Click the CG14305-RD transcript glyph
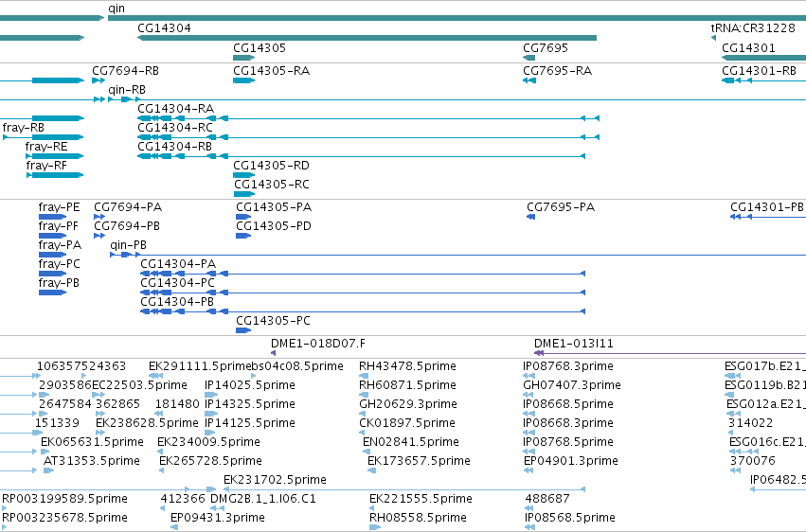The width and height of the screenshot is (806, 532). click(x=244, y=175)
